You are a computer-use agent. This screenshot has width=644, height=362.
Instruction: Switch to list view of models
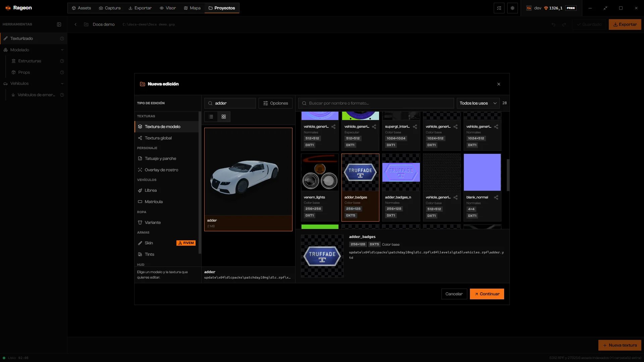(211, 117)
